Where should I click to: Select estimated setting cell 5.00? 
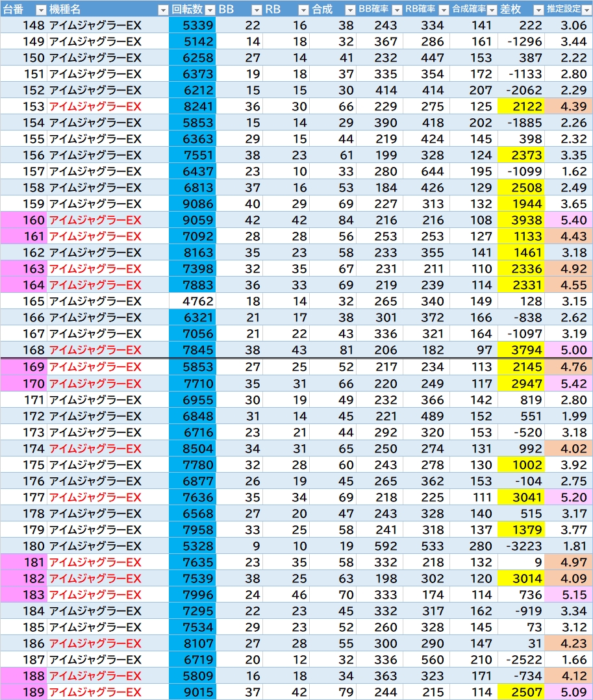(568, 350)
